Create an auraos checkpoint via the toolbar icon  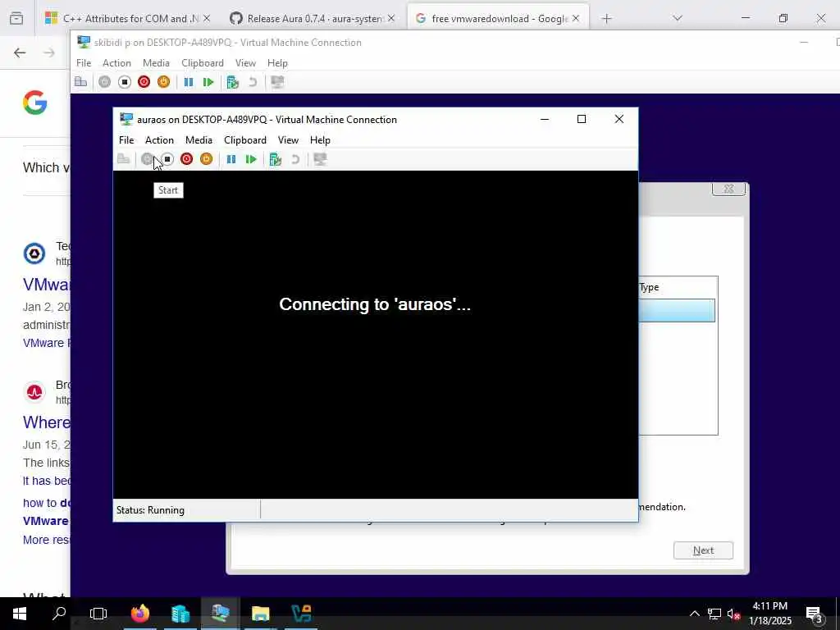point(276,159)
